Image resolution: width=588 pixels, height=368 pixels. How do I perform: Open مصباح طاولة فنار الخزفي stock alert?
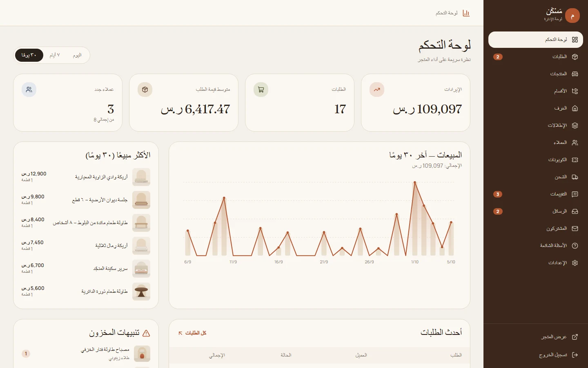tap(86, 354)
